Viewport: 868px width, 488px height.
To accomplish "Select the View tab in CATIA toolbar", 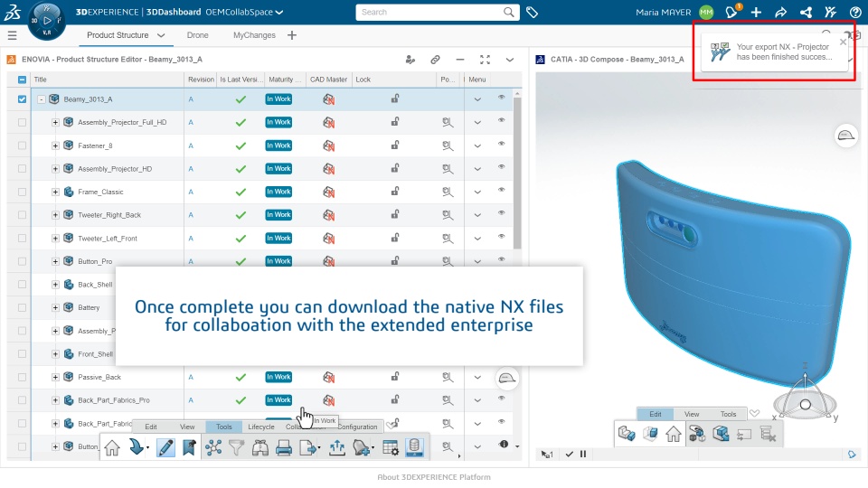I will click(x=692, y=414).
